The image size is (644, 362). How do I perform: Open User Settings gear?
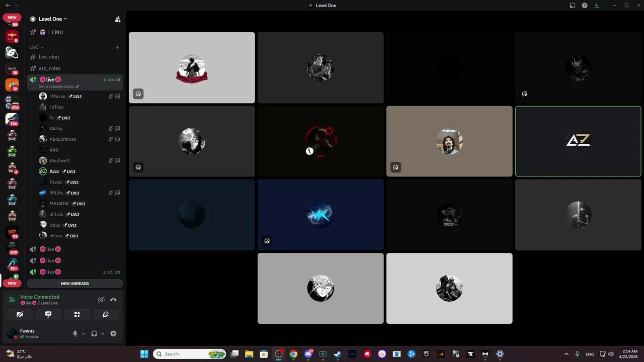(x=113, y=333)
